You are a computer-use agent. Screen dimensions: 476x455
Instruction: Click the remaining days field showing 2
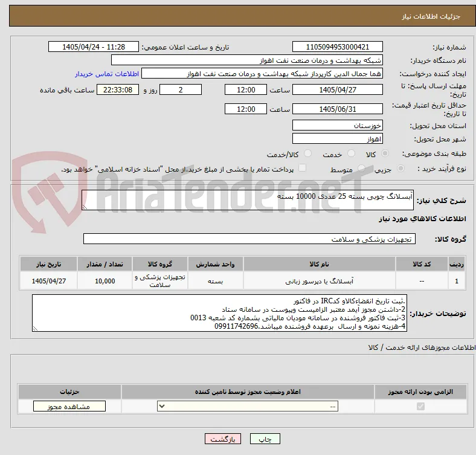[181, 89]
